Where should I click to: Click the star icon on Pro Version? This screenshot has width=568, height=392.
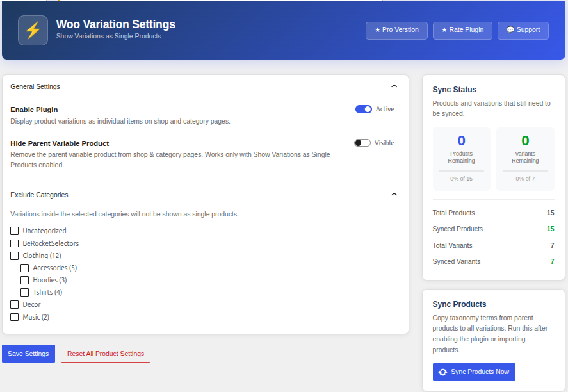[376, 30]
